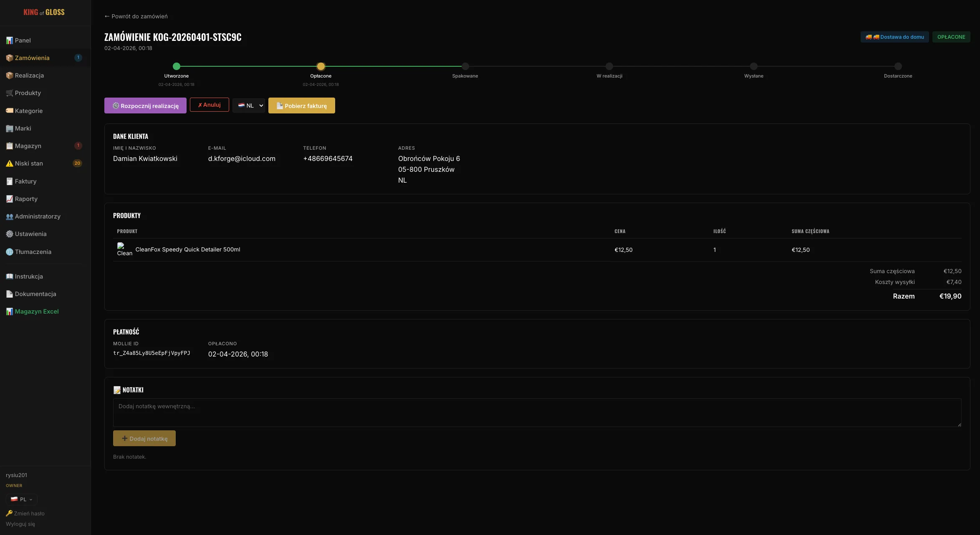Open the NL invoice language dropdown
Viewport: 980px width, 535px height.
(x=249, y=105)
